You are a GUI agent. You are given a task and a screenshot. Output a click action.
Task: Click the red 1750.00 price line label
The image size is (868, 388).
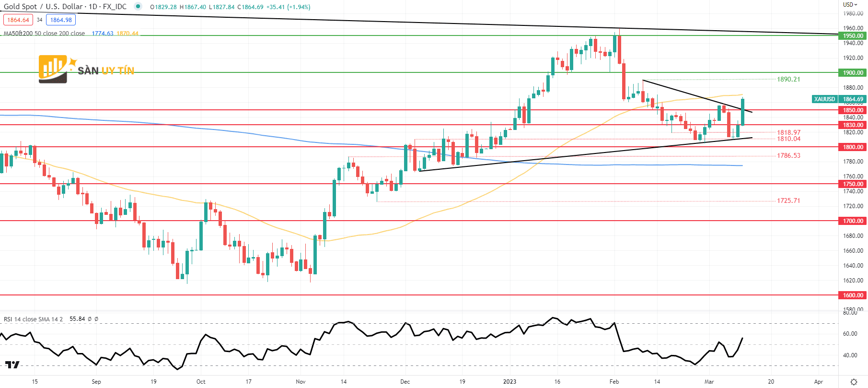pyautogui.click(x=853, y=184)
